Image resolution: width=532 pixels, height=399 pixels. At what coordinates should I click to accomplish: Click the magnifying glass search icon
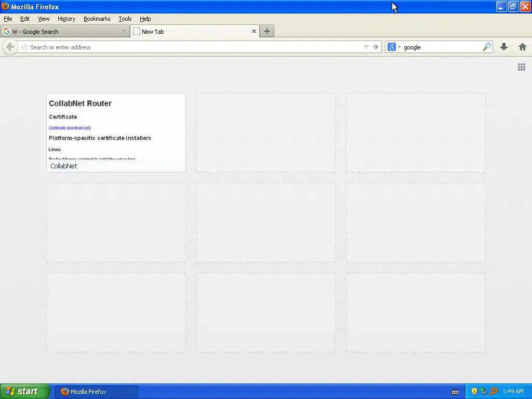(x=486, y=47)
